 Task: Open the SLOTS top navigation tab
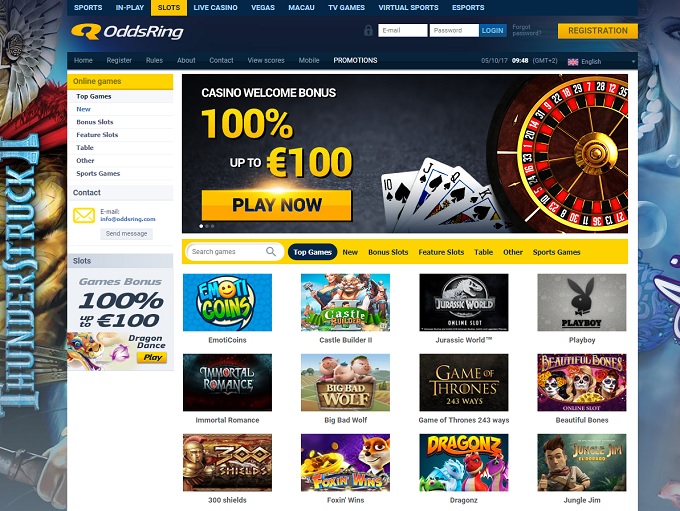(169, 8)
